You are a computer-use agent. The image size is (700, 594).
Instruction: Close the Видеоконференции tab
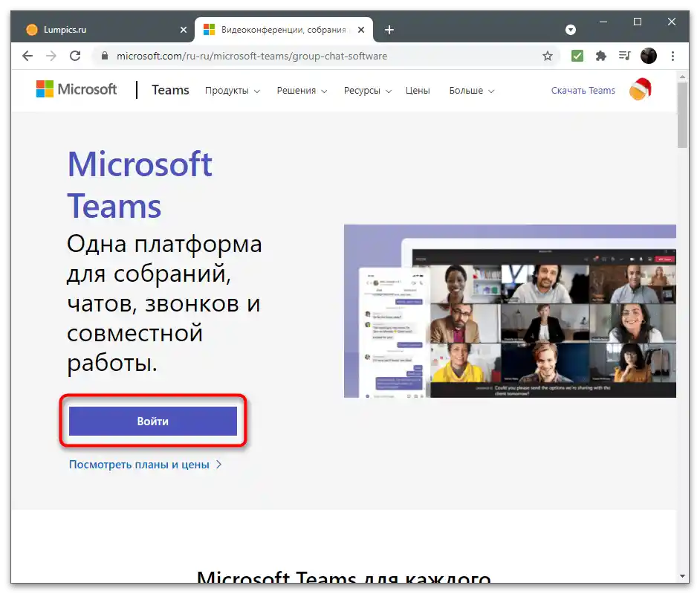click(361, 30)
